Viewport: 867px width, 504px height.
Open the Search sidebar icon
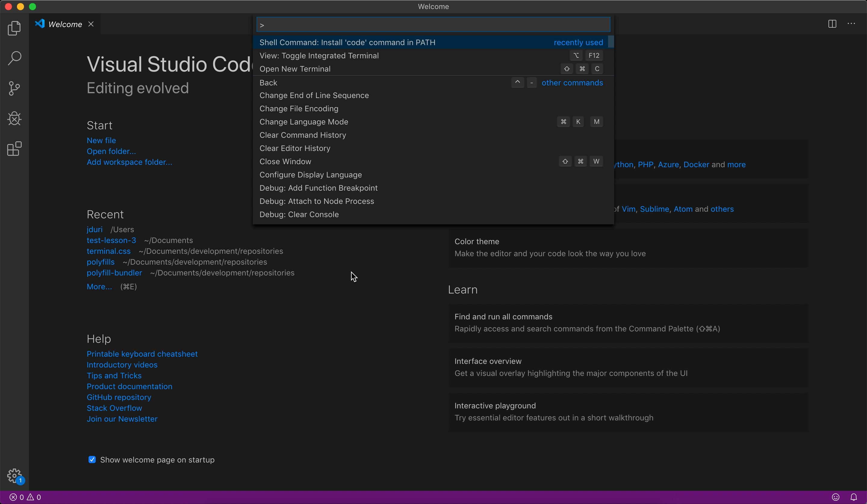15,58
